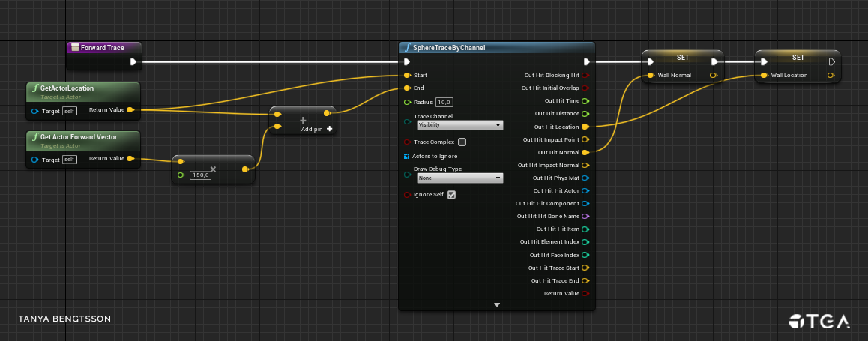Image resolution: width=868 pixels, height=341 pixels.
Task: Click Wall Normal input pin on SET node
Action: click(x=651, y=75)
